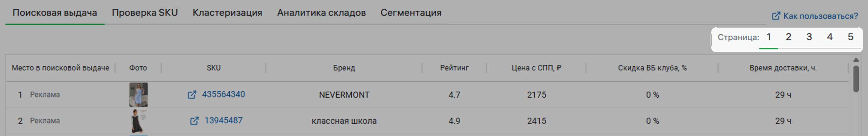Screen dimensions: 868x136
Task: Click the scrollbar up arrow
Action: pyautogui.click(x=856, y=60)
